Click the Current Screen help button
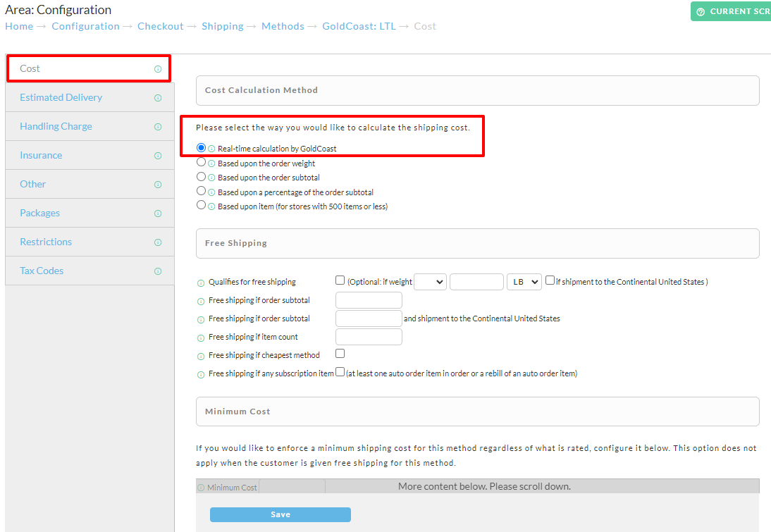This screenshot has height=532, width=771. point(731,11)
